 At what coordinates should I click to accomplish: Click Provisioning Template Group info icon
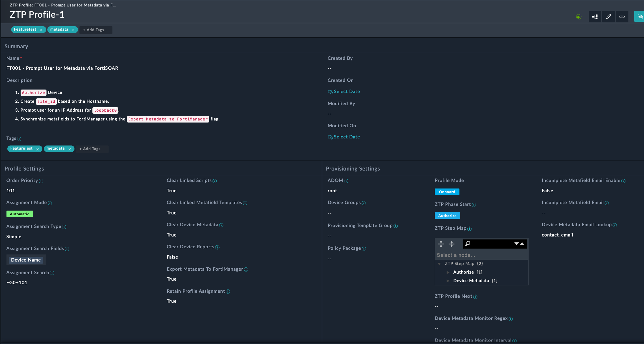(396, 226)
